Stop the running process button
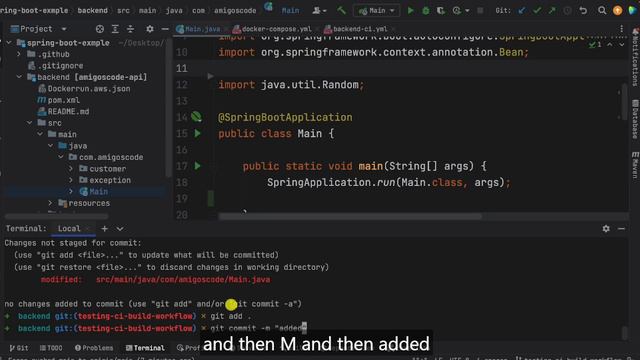Viewport: 640px width, 360px height. [x=480, y=11]
